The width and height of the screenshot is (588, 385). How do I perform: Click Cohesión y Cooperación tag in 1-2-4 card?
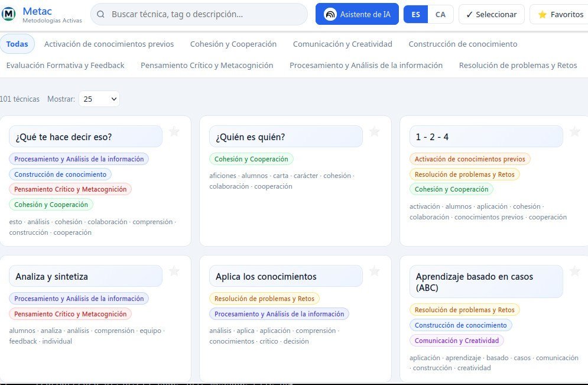451,189
